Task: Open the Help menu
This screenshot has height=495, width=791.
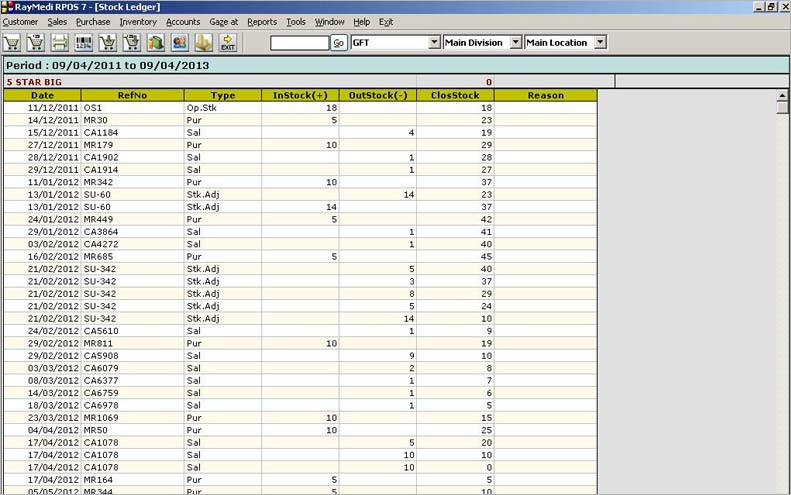Action: [361, 22]
